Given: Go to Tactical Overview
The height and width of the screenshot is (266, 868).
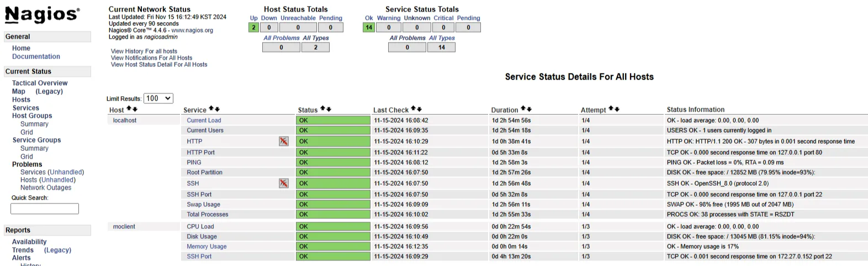Looking at the screenshot, I should click(40, 83).
